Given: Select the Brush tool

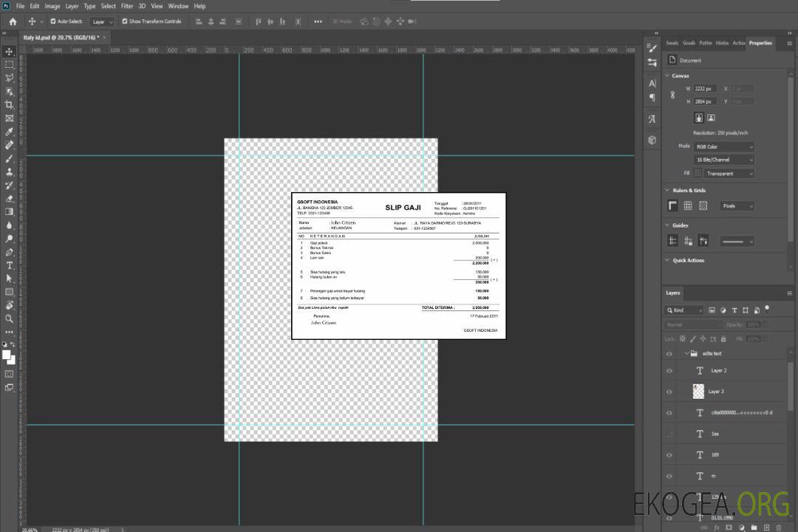Looking at the screenshot, I should tap(9, 158).
